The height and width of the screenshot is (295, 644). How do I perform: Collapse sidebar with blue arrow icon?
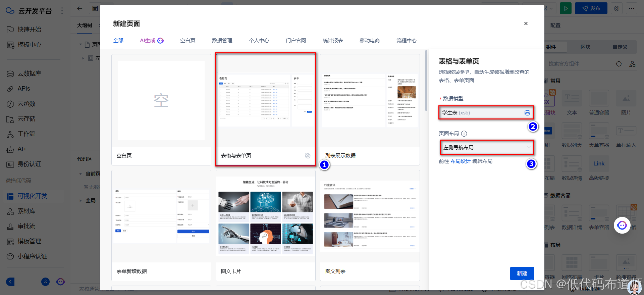pyautogui.click(x=10, y=282)
